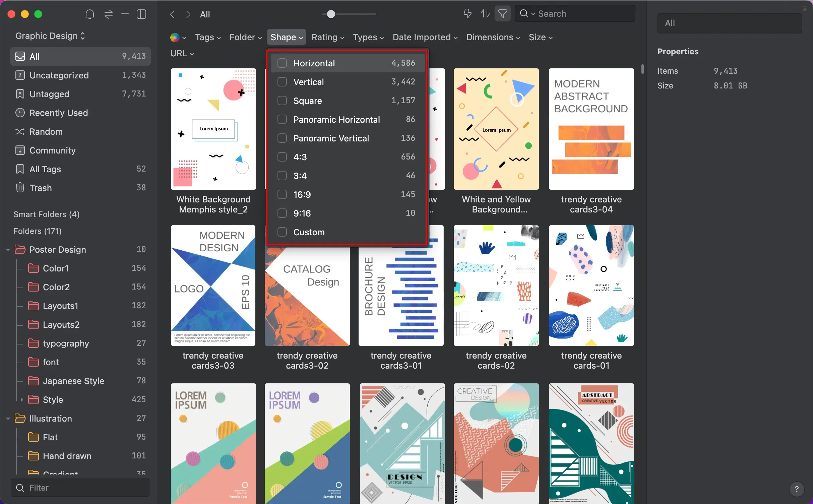Screen dimensions: 813x504
Task: Go back with the left arrow
Action: tap(172, 14)
